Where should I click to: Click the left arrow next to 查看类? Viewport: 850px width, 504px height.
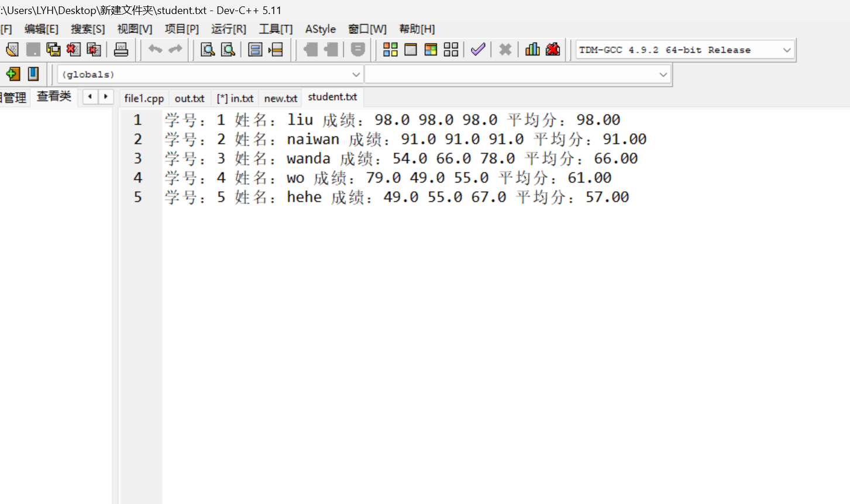point(90,96)
